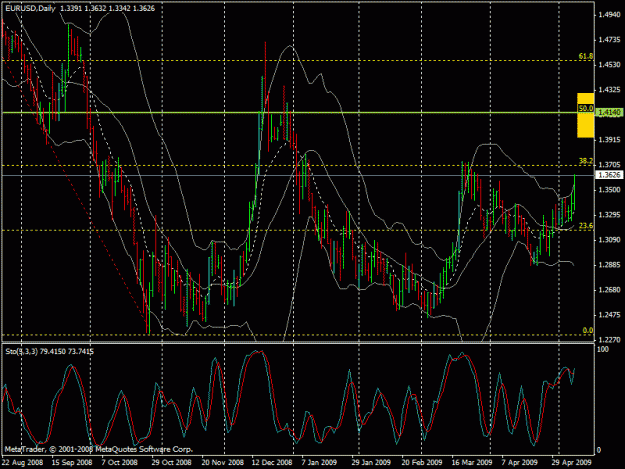Screen dimensions: 625x469
Task: Click the 1.2270 price axis value
Action: click(609, 340)
